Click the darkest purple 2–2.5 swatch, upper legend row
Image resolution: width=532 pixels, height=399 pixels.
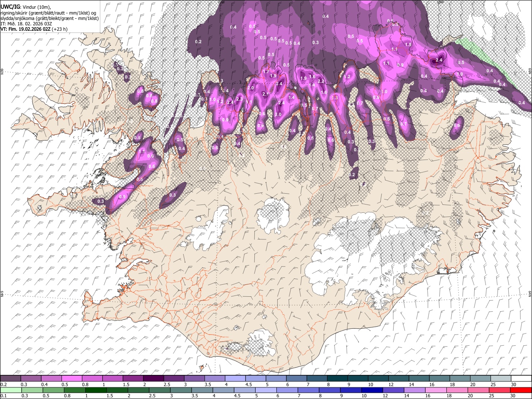pos(153,379)
